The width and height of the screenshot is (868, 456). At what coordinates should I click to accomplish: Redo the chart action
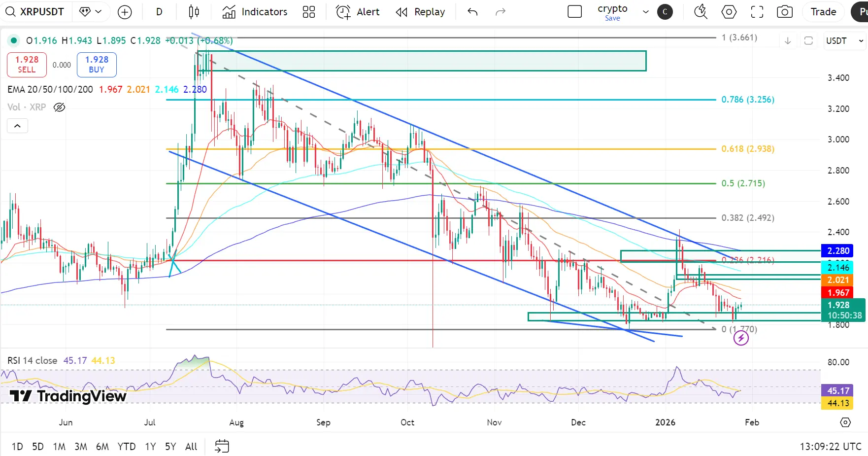[501, 12]
